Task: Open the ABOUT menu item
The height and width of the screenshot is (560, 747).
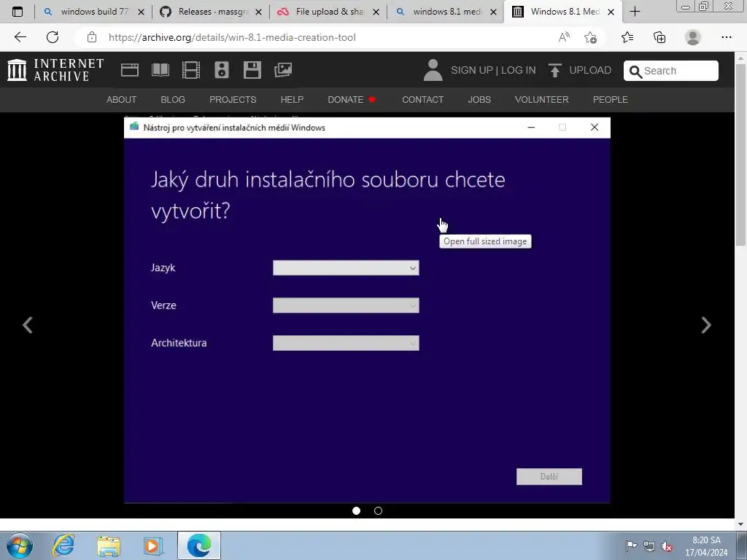Action: coord(122,99)
